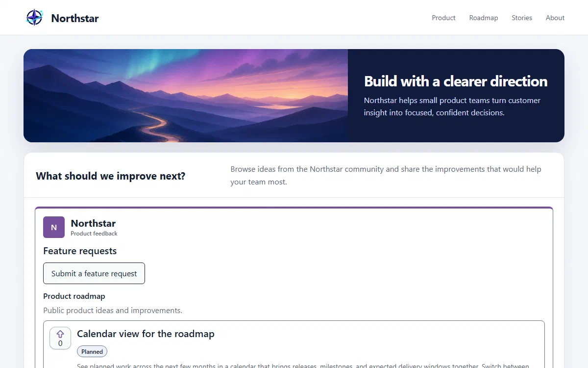Upvote 'Calendar view for the roadmap'
The width and height of the screenshot is (588, 368).
point(60,338)
